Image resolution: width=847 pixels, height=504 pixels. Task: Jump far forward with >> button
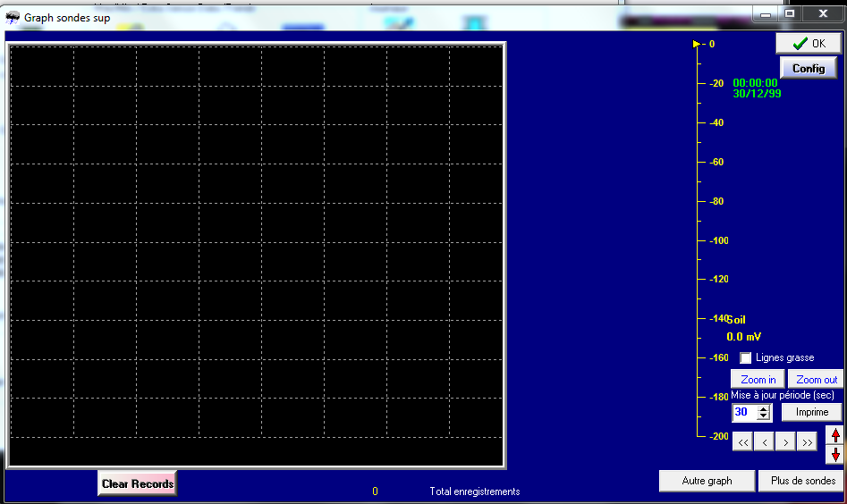tap(807, 442)
